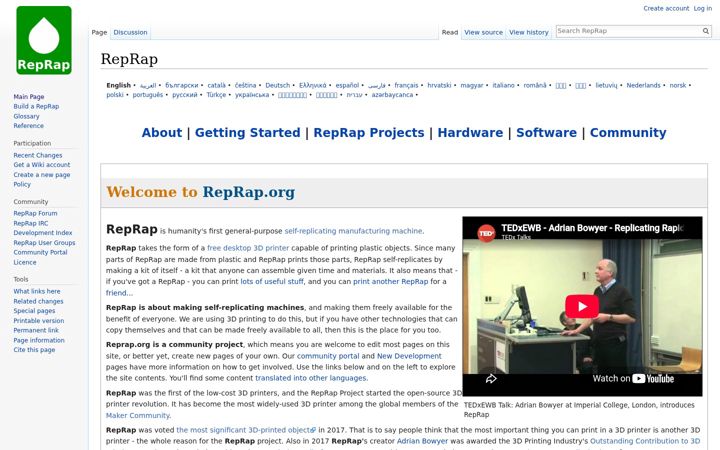Open community portal link in paragraph
The image size is (720, 450).
tap(328, 356)
